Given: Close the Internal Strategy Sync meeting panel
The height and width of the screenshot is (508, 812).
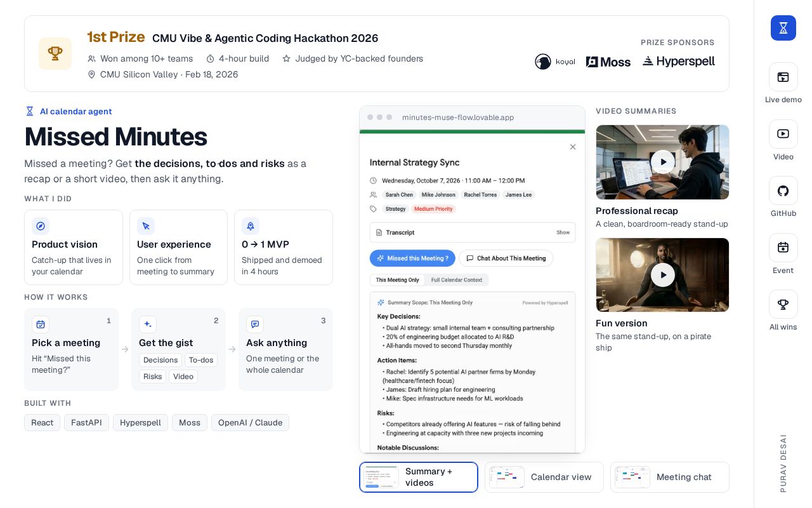Looking at the screenshot, I should pos(573,147).
